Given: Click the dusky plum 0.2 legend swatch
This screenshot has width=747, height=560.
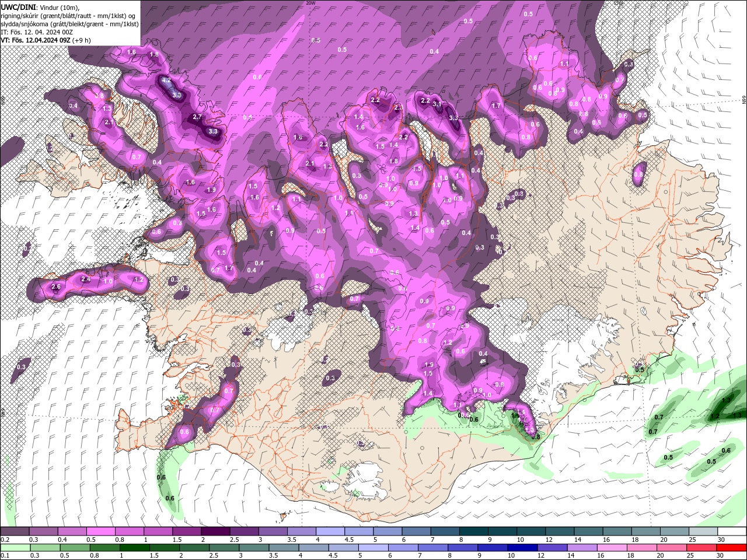Looking at the screenshot, I should pos(15,531).
